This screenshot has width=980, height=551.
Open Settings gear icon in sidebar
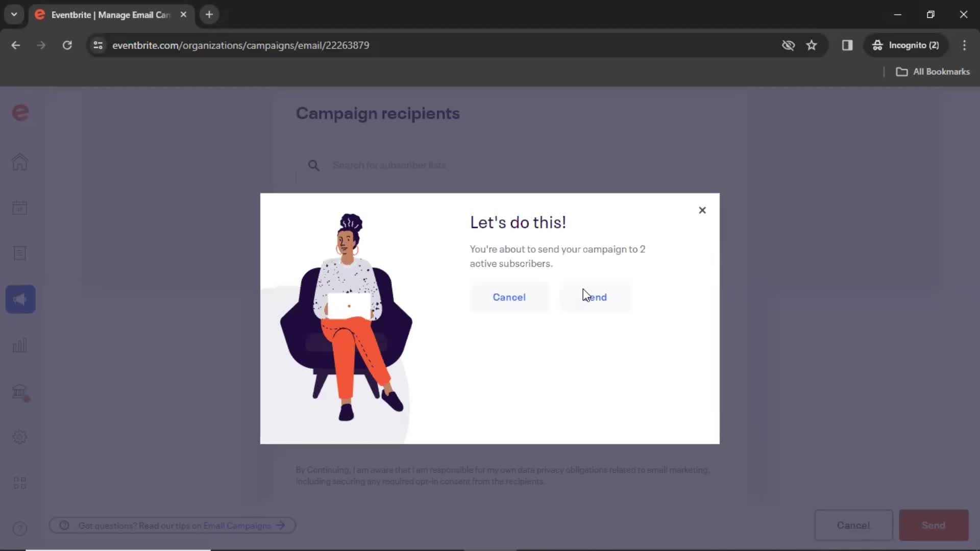(20, 437)
